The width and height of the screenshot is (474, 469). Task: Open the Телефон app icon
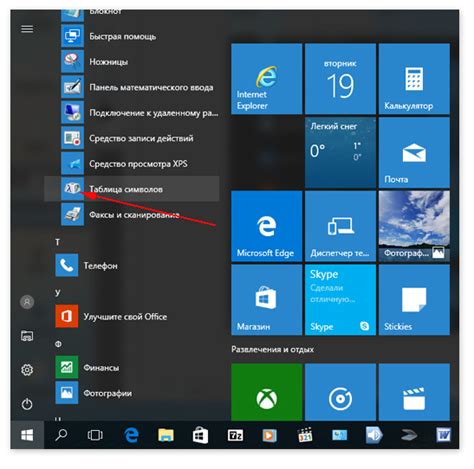67,265
